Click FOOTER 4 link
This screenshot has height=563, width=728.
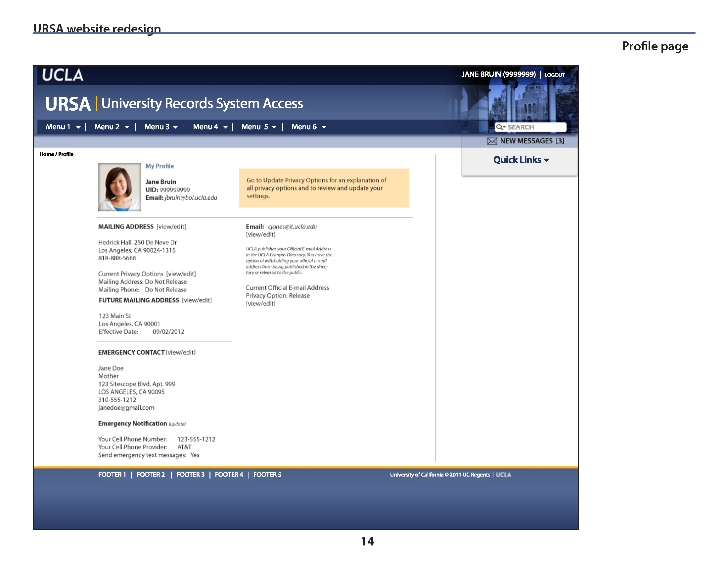pos(229,475)
